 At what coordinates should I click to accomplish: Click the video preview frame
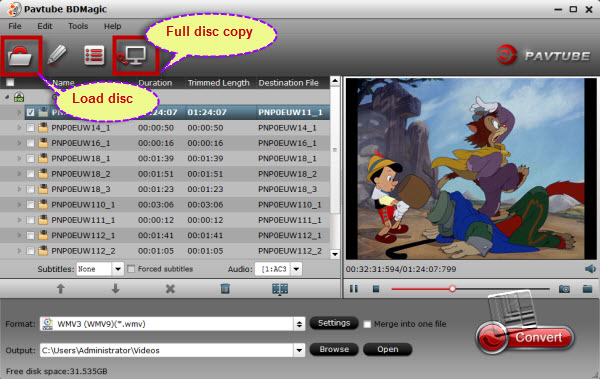click(471, 168)
